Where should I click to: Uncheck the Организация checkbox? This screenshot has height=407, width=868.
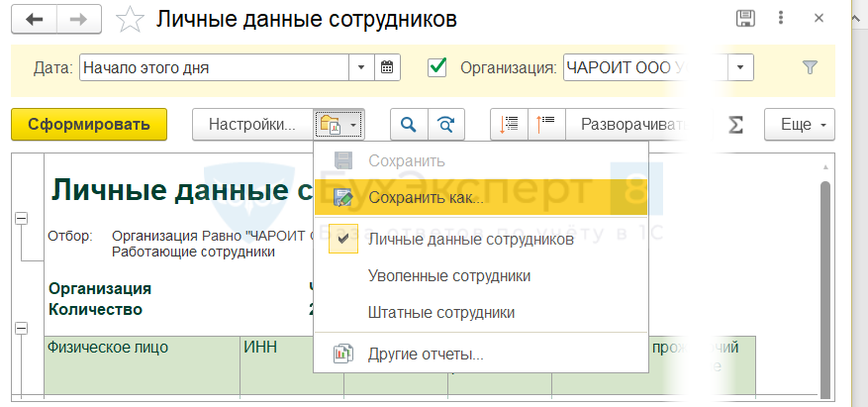point(436,68)
